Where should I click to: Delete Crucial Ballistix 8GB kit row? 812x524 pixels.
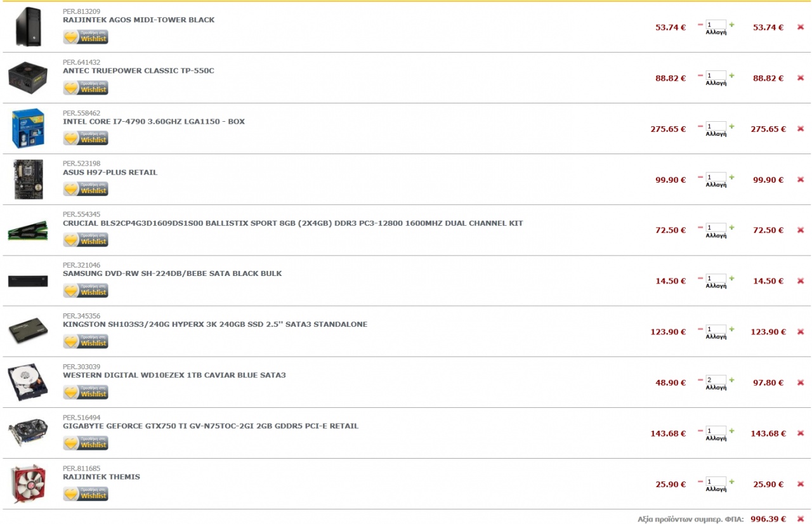(x=801, y=230)
